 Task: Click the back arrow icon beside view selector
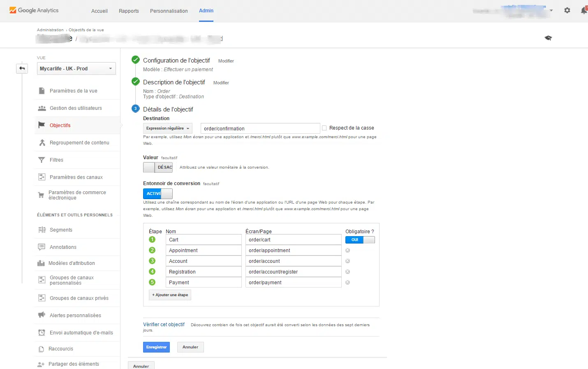pyautogui.click(x=22, y=68)
